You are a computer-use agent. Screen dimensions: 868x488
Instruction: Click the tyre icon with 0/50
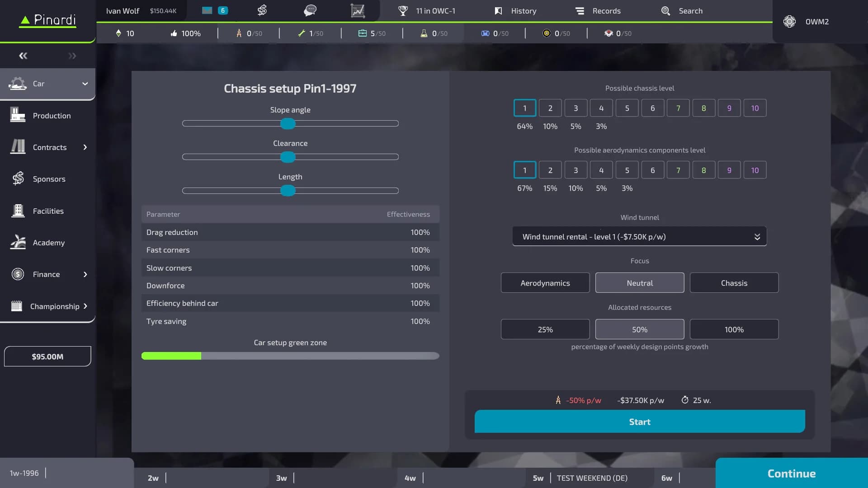(547, 33)
